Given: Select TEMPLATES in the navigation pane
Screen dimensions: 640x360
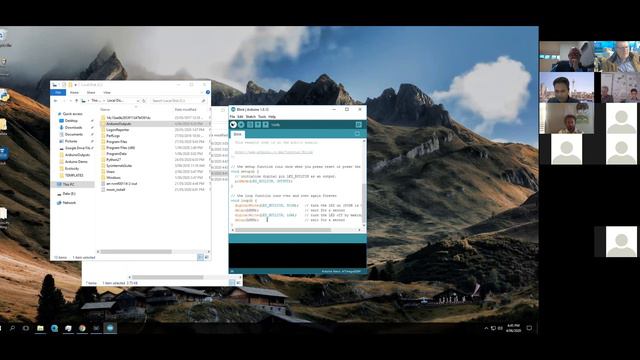Looking at the screenshot, I should click(x=71, y=176).
